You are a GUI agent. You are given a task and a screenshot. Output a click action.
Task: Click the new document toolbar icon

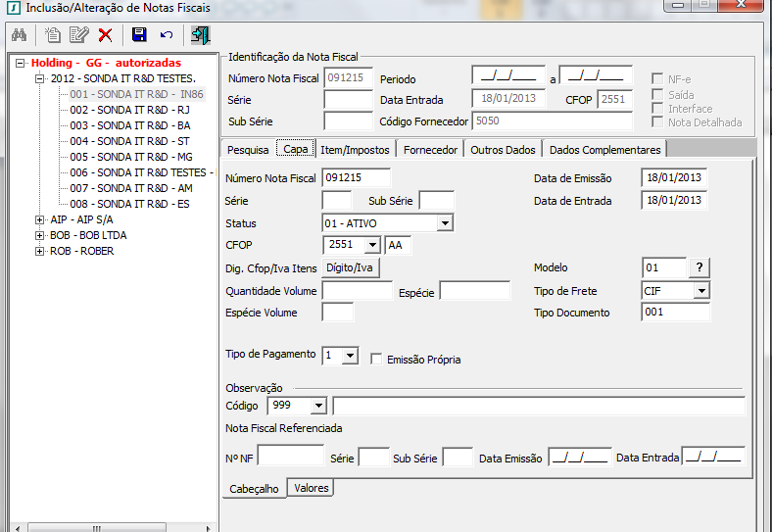pyautogui.click(x=53, y=35)
